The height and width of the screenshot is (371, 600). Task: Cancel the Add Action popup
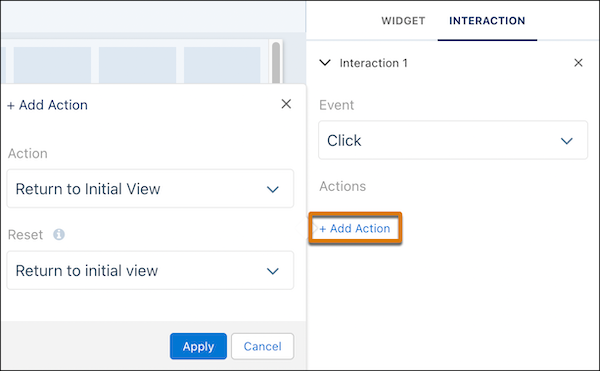262,346
